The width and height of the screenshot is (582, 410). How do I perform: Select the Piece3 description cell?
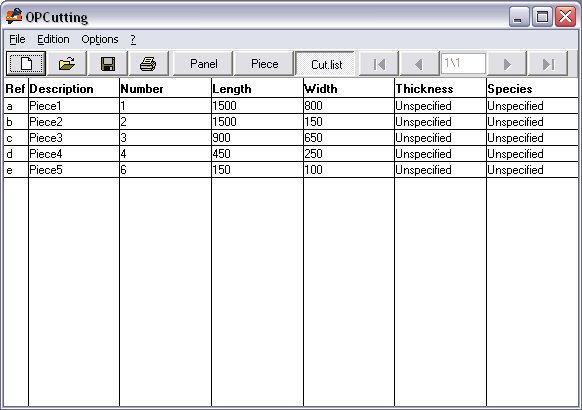pos(74,138)
